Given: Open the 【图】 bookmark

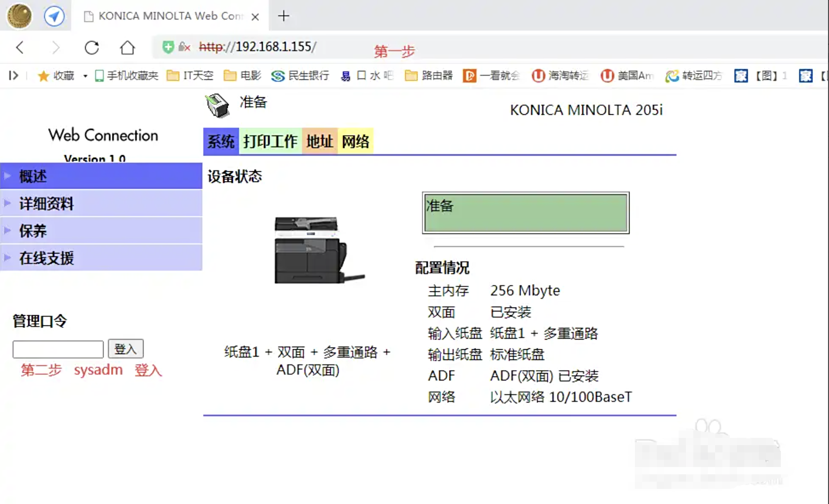Looking at the screenshot, I should 760,75.
